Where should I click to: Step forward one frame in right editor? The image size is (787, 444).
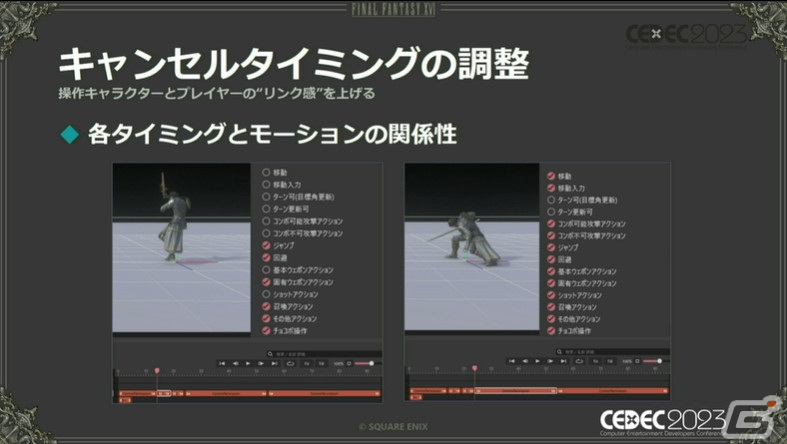tap(550, 361)
